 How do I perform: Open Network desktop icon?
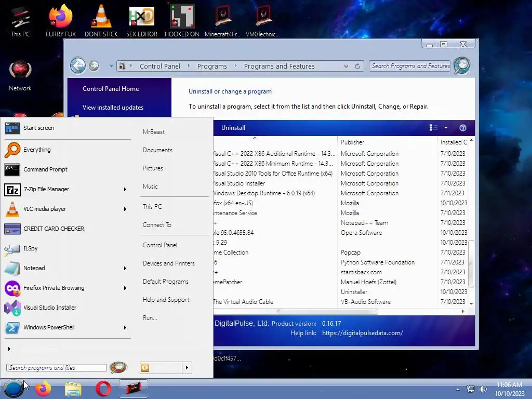[20, 76]
